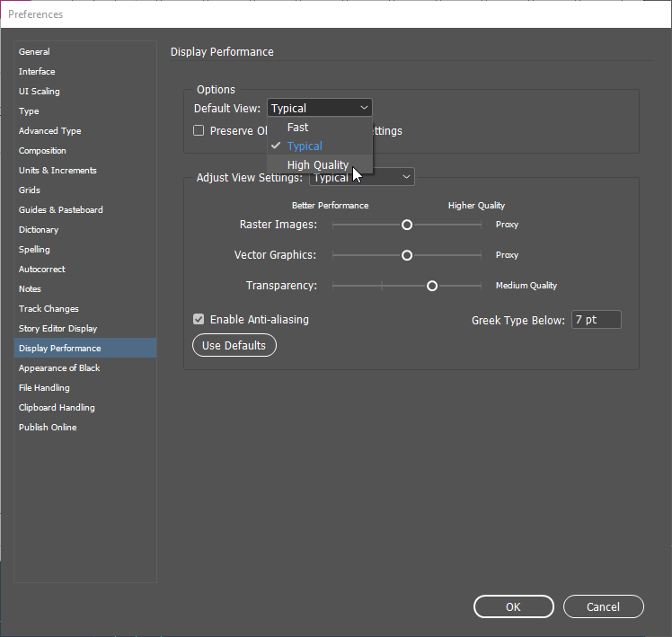The width and height of the screenshot is (672, 637).
Task: Open the General preferences category
Action: click(x=84, y=52)
